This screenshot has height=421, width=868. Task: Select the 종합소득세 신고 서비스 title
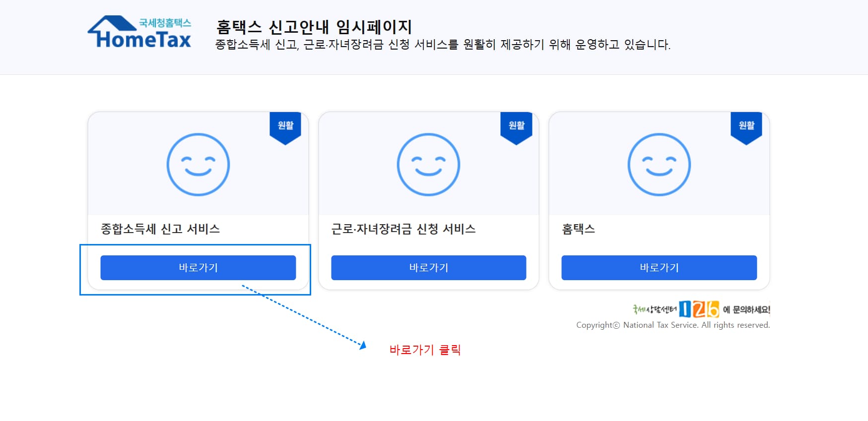click(160, 229)
